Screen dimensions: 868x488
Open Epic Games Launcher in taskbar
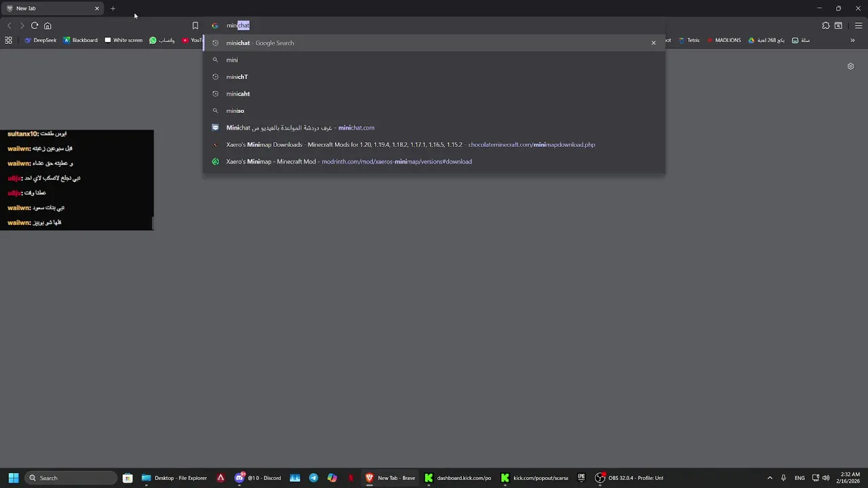coord(581,478)
